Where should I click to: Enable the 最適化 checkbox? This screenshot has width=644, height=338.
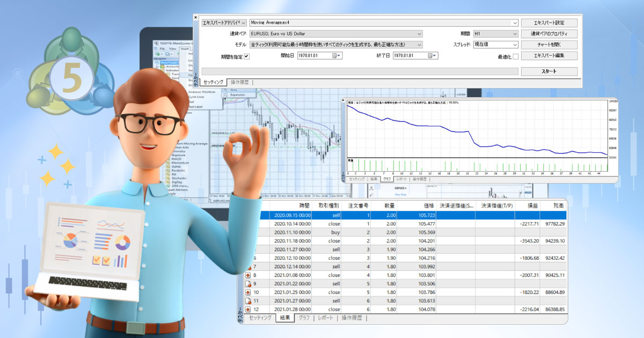point(515,56)
